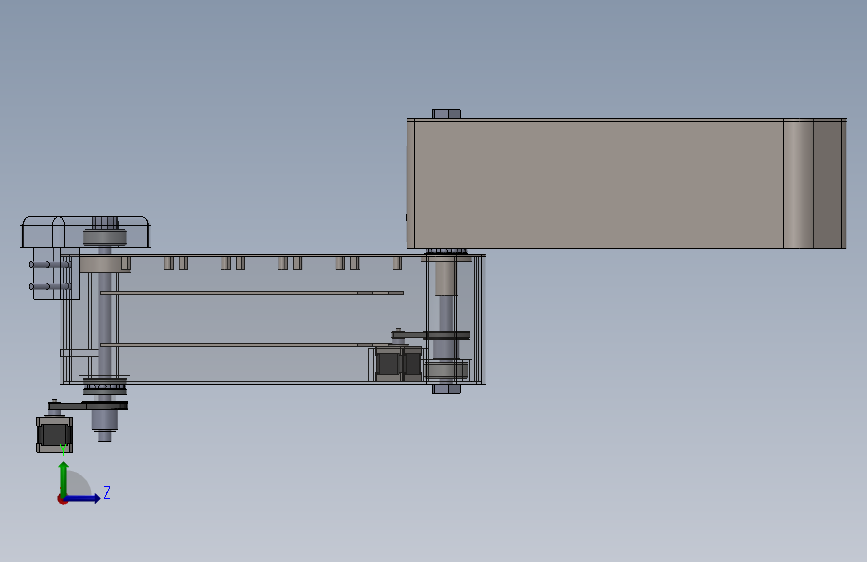867x562 pixels.
Task: Select the upper long horizontal plate inside the enclosure
Action: [252, 293]
